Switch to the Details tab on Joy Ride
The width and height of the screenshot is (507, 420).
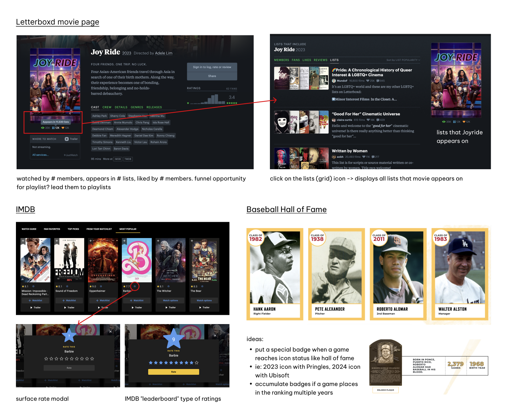pyautogui.click(x=121, y=107)
